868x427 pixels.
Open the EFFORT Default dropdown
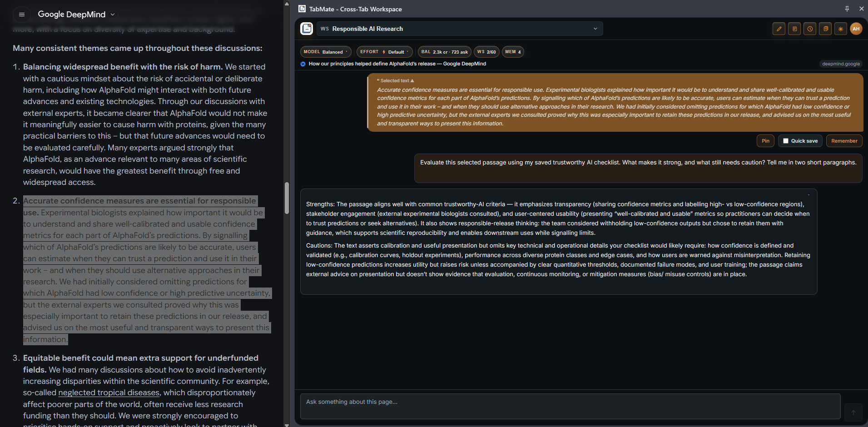(384, 52)
